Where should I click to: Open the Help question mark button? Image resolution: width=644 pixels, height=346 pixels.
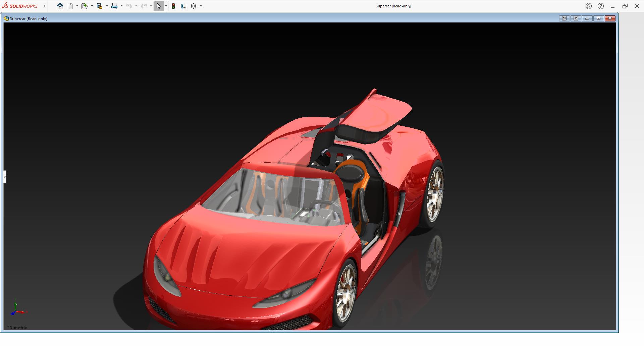601,6
